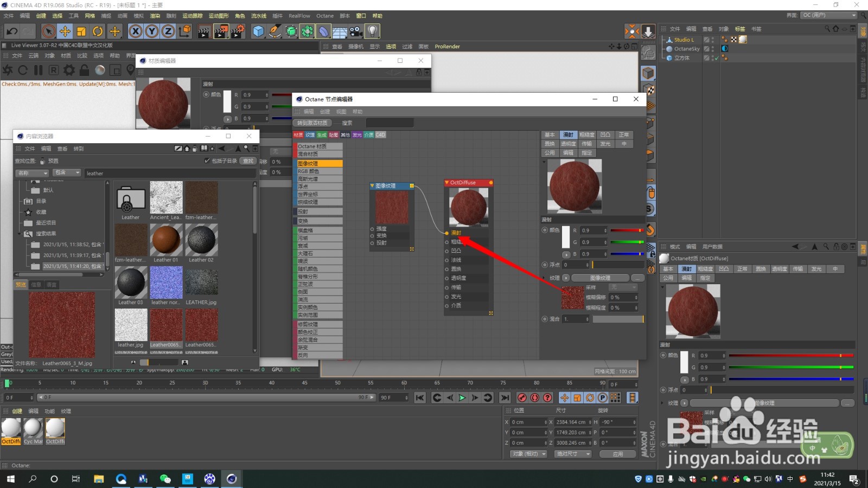Toggle the Z axis lock icon
The height and width of the screenshot is (488, 868).
(168, 31)
